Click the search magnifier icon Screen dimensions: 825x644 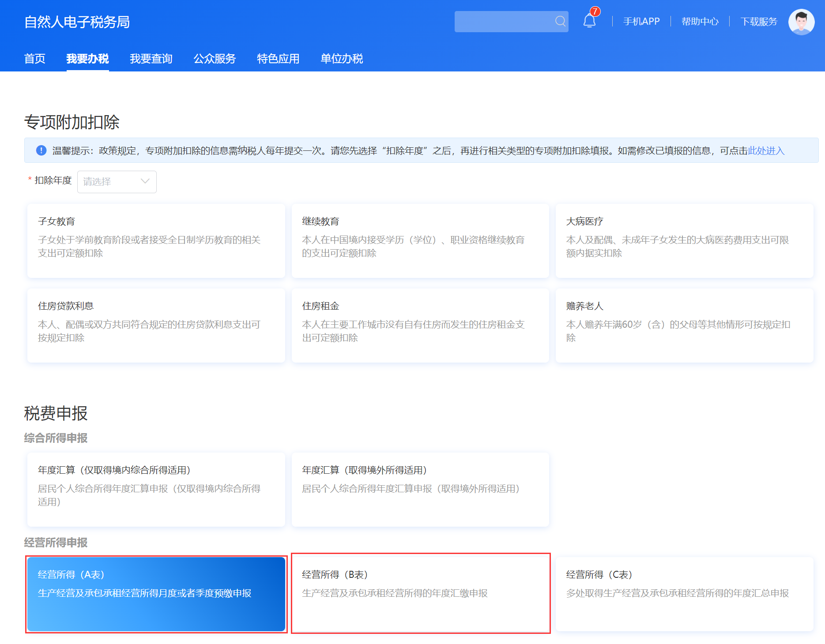tap(560, 21)
